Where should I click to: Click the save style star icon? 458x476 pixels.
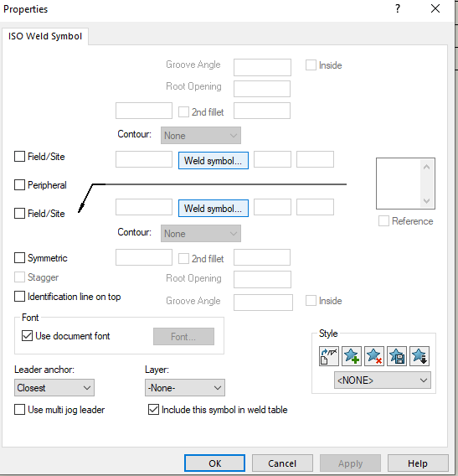[x=397, y=356]
